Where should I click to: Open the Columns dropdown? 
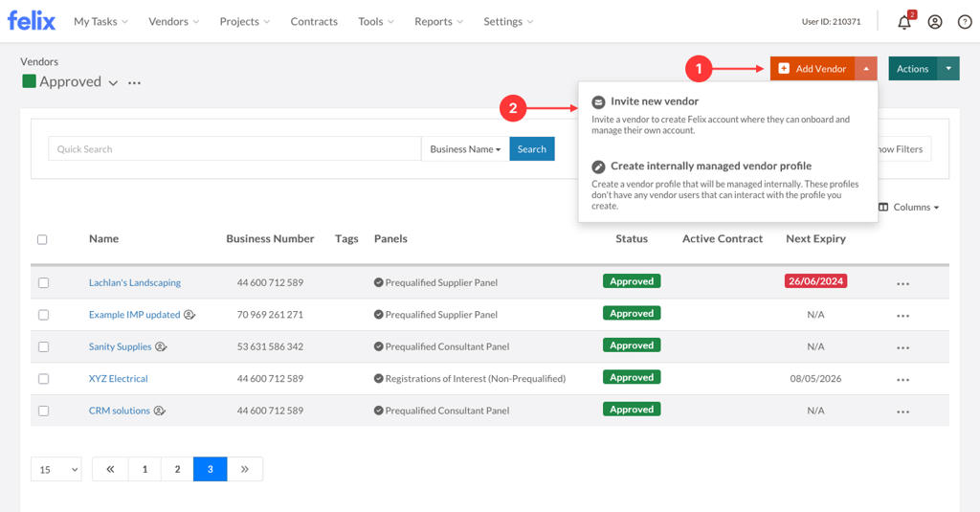point(909,207)
